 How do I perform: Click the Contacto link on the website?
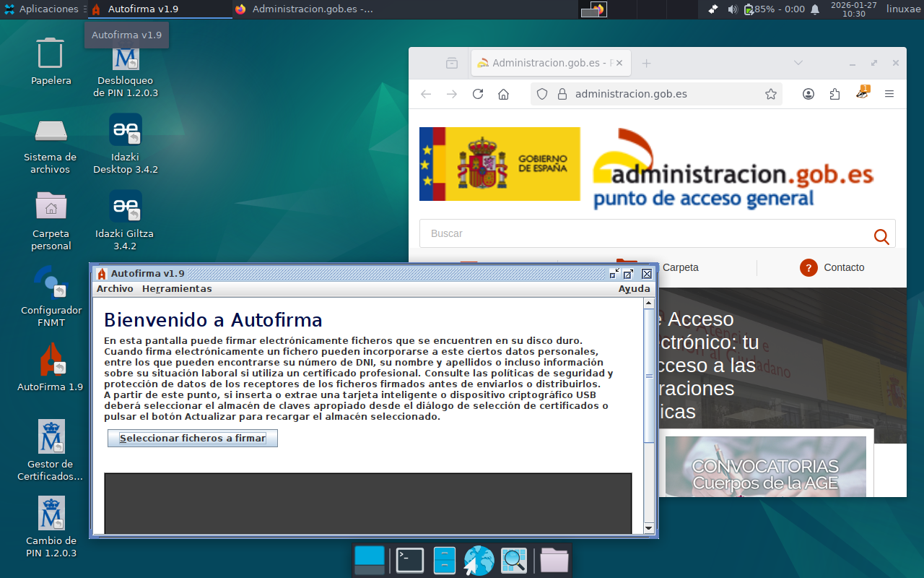[x=843, y=267]
